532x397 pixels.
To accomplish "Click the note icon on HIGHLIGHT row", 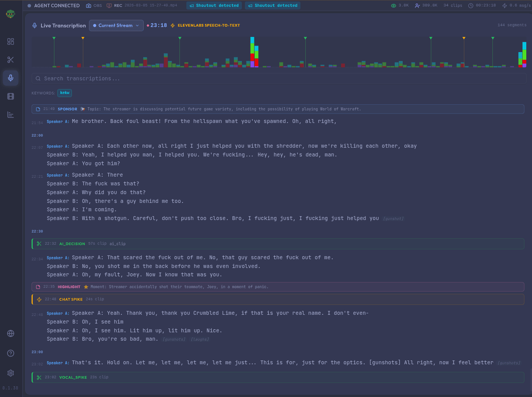I will (x=38, y=287).
